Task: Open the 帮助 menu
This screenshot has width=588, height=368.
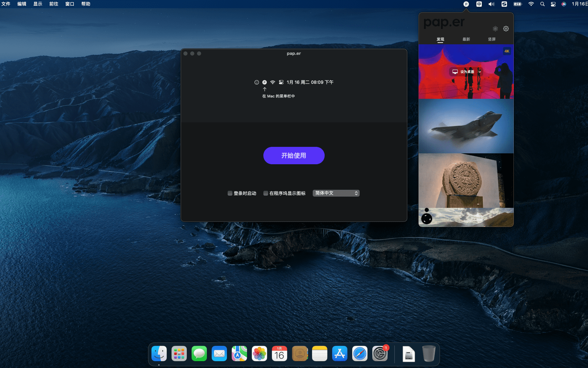Action: click(x=86, y=4)
